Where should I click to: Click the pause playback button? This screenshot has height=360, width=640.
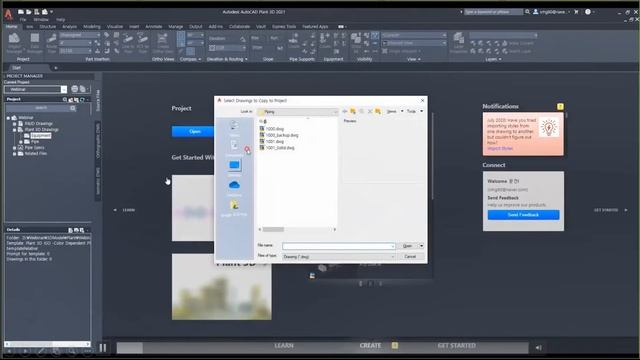(x=103, y=348)
